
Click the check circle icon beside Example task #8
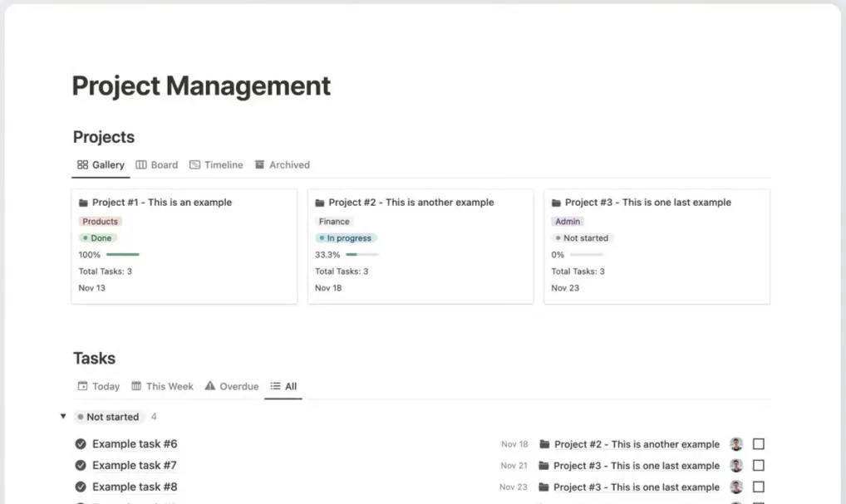[x=81, y=487]
